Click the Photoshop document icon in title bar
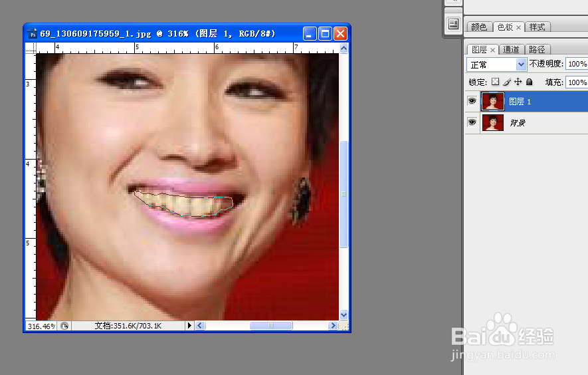This screenshot has height=375, width=588. pyautogui.click(x=33, y=34)
